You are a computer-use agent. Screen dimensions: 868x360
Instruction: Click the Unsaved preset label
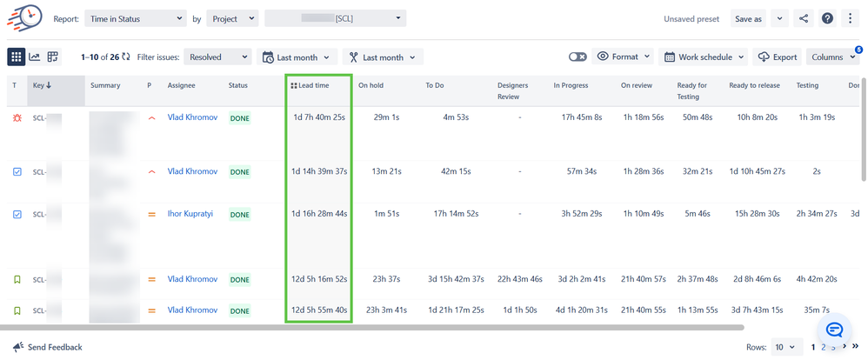tap(691, 19)
